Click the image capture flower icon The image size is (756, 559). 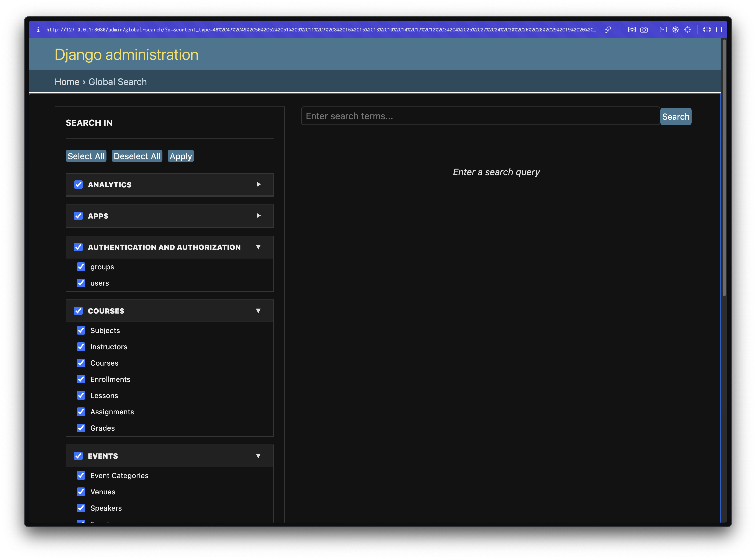pyautogui.click(x=632, y=30)
